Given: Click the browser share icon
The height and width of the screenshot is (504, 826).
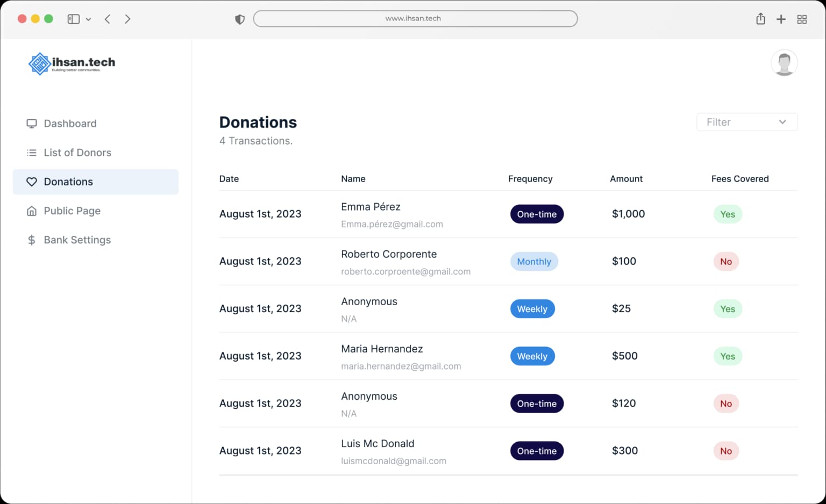Looking at the screenshot, I should 760,19.
